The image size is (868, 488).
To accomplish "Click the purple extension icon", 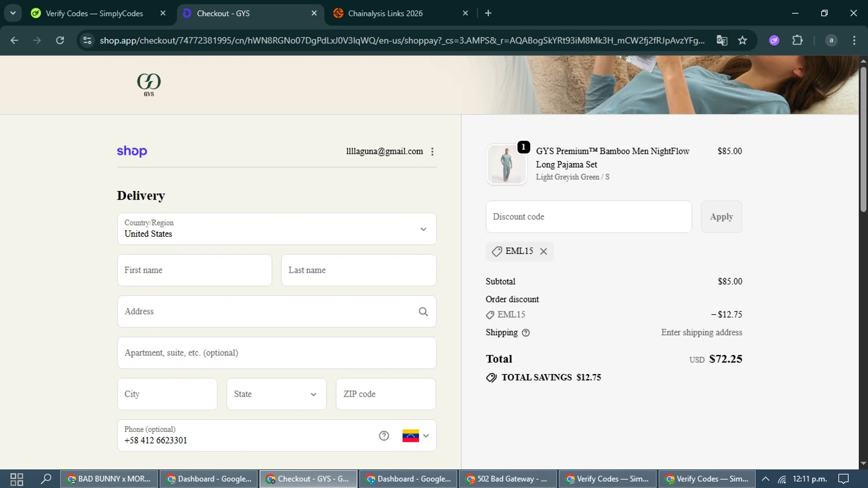I will (x=774, y=41).
